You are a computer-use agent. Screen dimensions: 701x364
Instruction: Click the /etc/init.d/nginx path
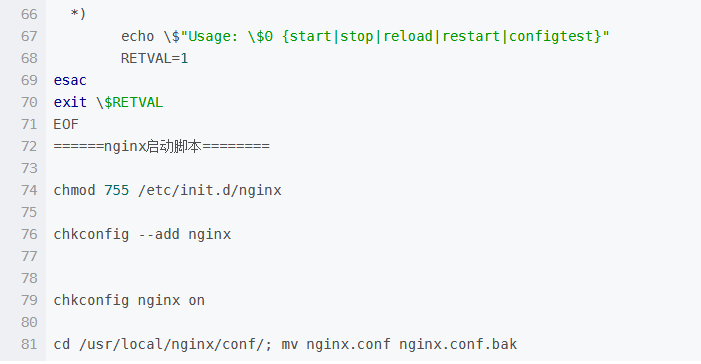pos(210,190)
